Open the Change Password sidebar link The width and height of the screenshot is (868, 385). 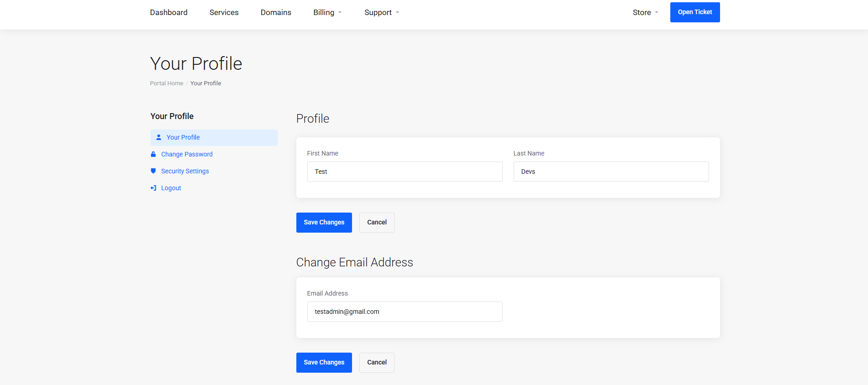(x=187, y=154)
